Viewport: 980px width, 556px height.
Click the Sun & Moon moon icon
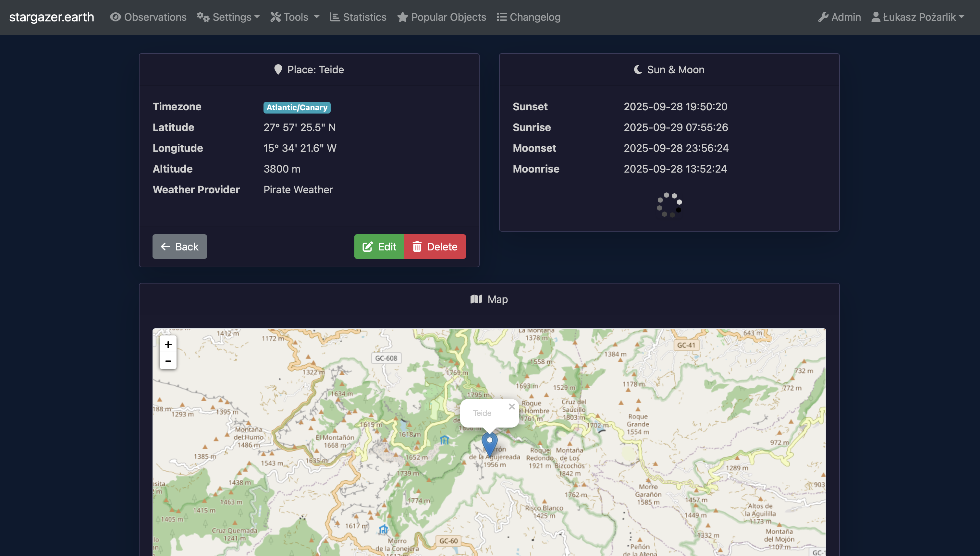637,69
